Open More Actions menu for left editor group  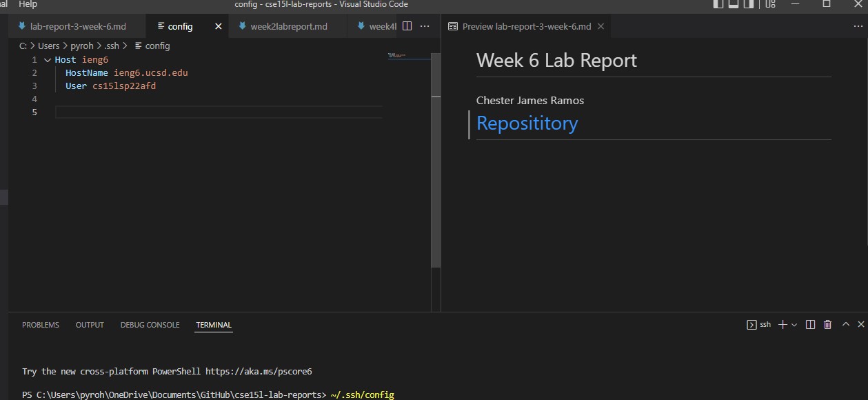[x=425, y=26]
